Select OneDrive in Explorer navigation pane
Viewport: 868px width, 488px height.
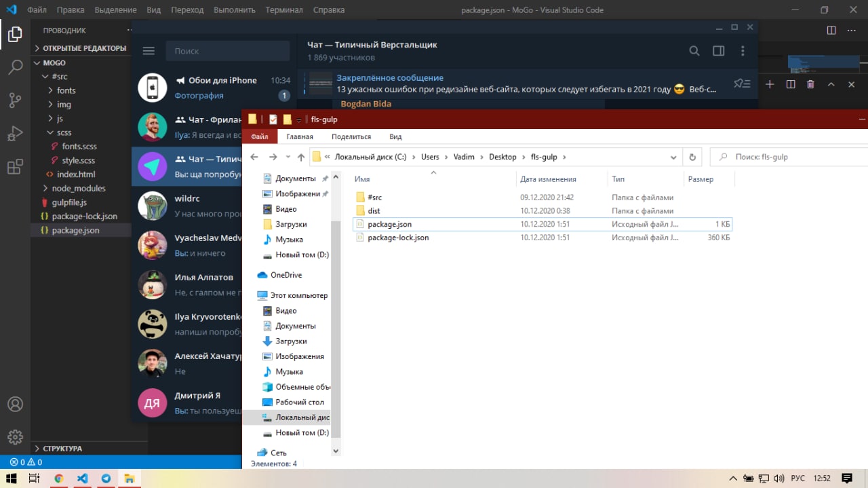tap(286, 275)
